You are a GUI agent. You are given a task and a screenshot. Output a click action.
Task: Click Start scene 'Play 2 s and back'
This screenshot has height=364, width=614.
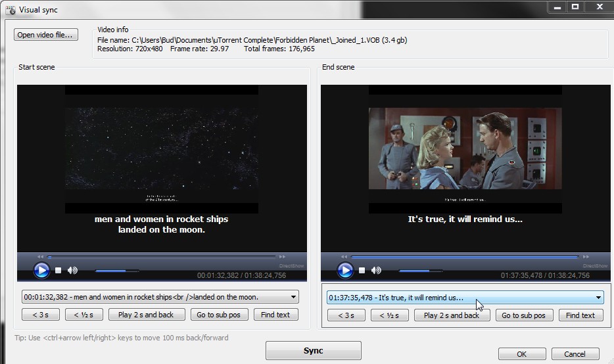point(147,315)
